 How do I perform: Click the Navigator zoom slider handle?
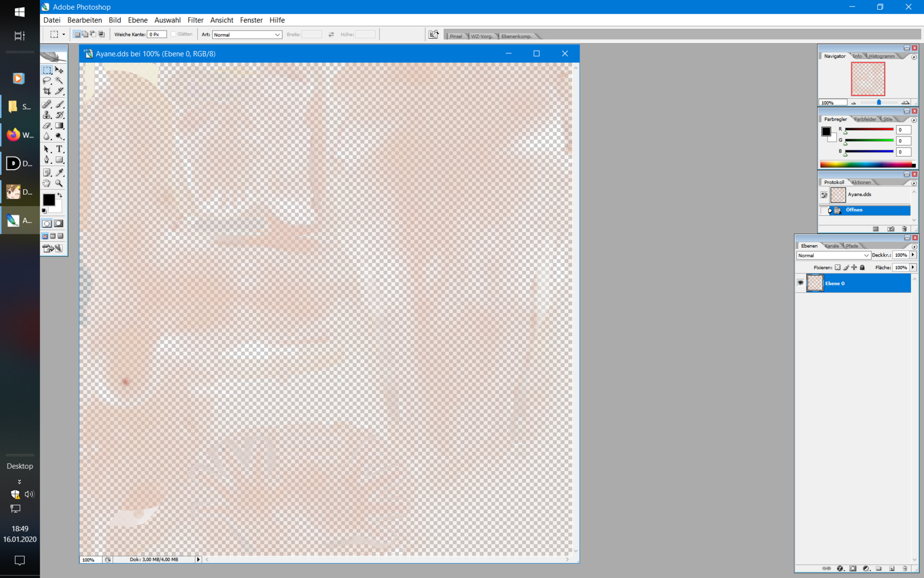click(879, 102)
